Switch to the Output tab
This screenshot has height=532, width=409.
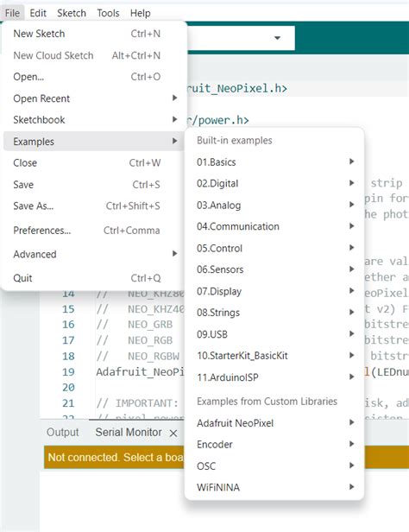tap(63, 432)
